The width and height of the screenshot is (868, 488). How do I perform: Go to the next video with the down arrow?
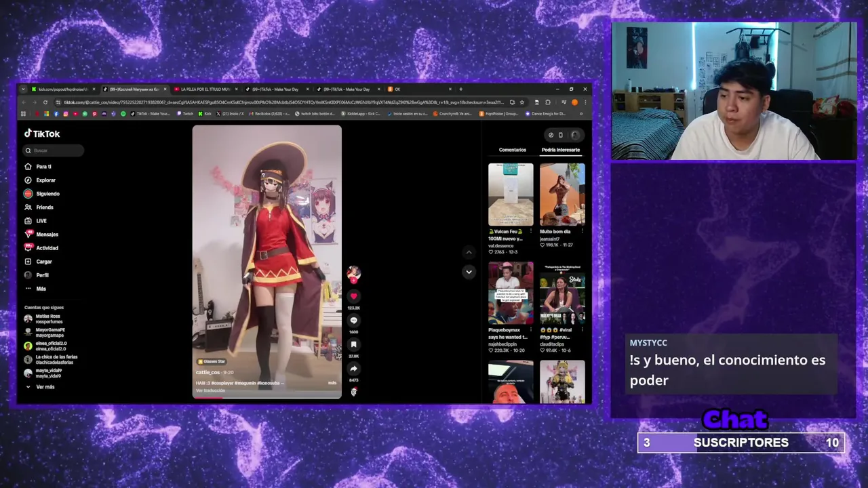tap(469, 272)
